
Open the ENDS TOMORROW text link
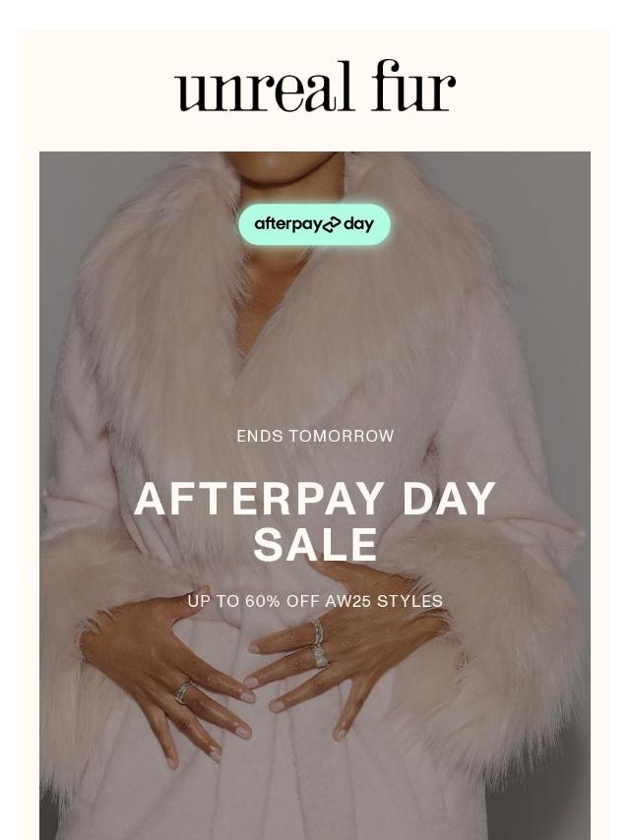pos(315,436)
